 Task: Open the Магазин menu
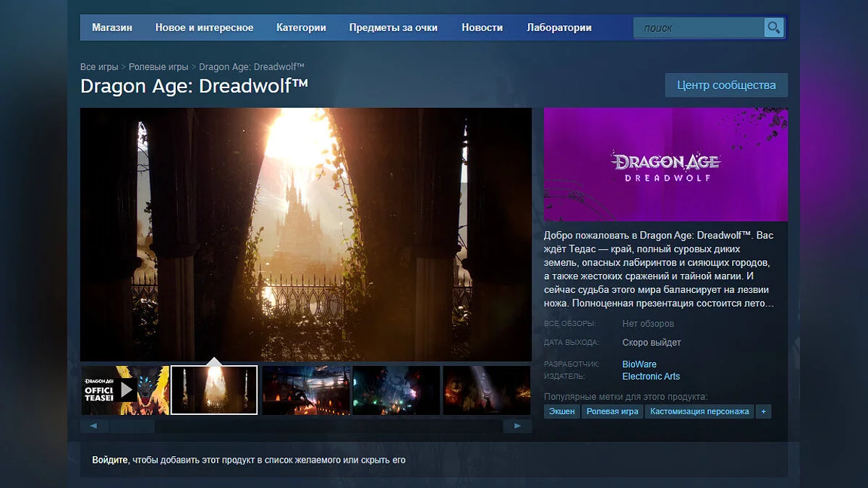coord(112,27)
